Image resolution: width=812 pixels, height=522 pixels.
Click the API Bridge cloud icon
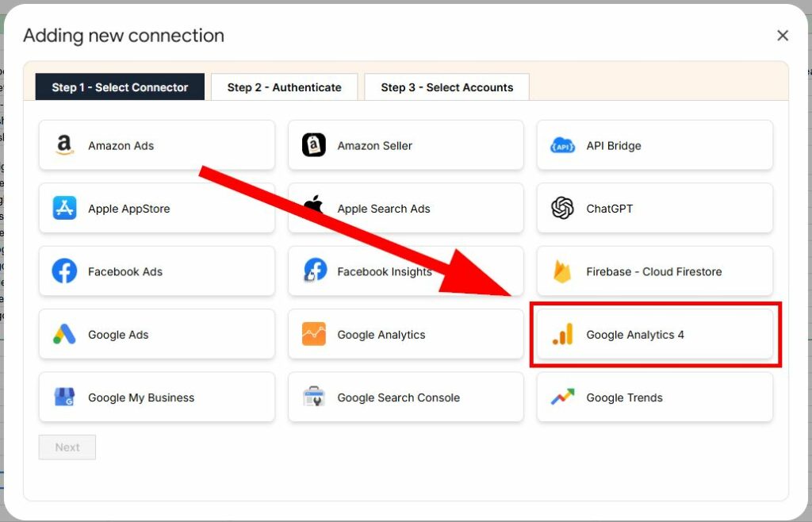[562, 145]
